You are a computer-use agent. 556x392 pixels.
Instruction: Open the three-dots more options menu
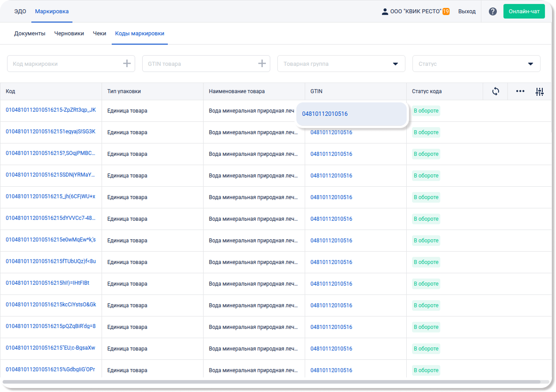[520, 91]
